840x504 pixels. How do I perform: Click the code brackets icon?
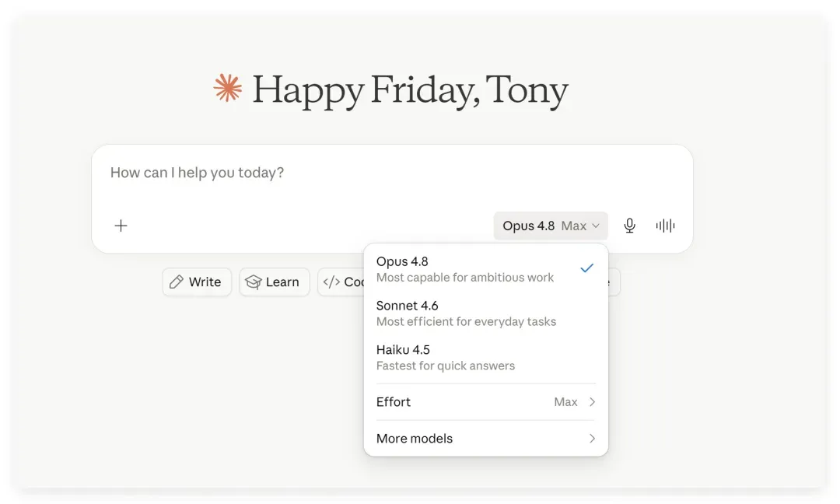pos(331,282)
